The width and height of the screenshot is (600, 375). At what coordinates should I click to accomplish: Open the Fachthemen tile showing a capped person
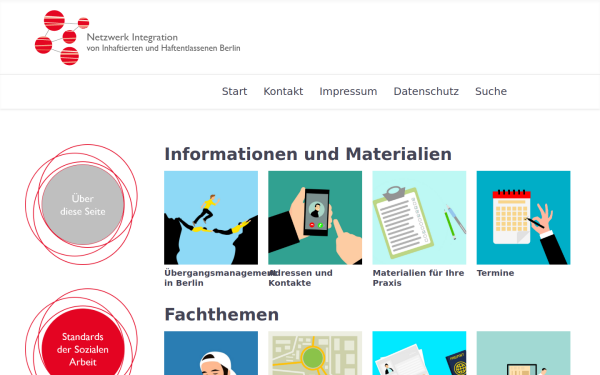tap(211, 353)
